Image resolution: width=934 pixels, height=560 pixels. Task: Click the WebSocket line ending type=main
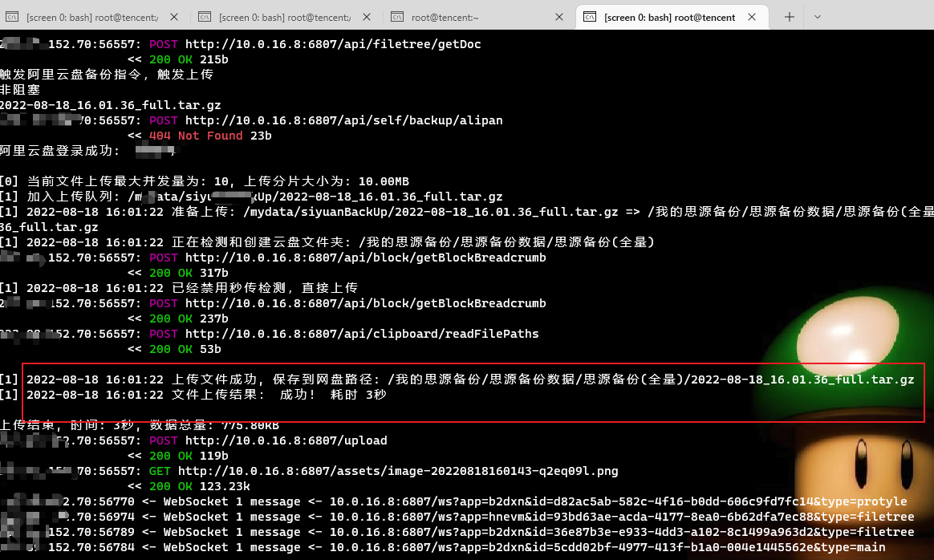(x=443, y=547)
